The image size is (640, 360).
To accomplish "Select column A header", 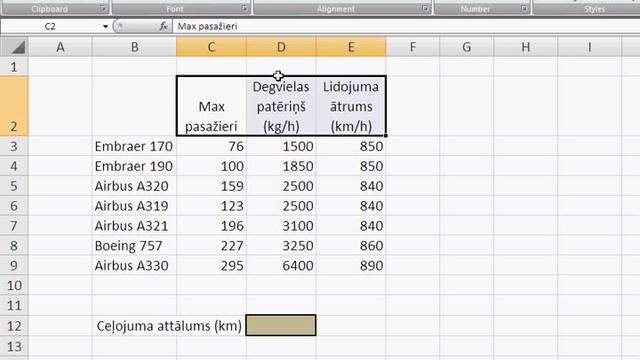I will point(60,47).
